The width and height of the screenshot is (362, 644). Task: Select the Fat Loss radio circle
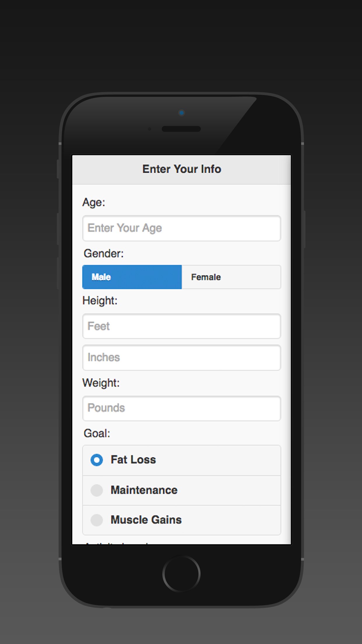(x=97, y=460)
